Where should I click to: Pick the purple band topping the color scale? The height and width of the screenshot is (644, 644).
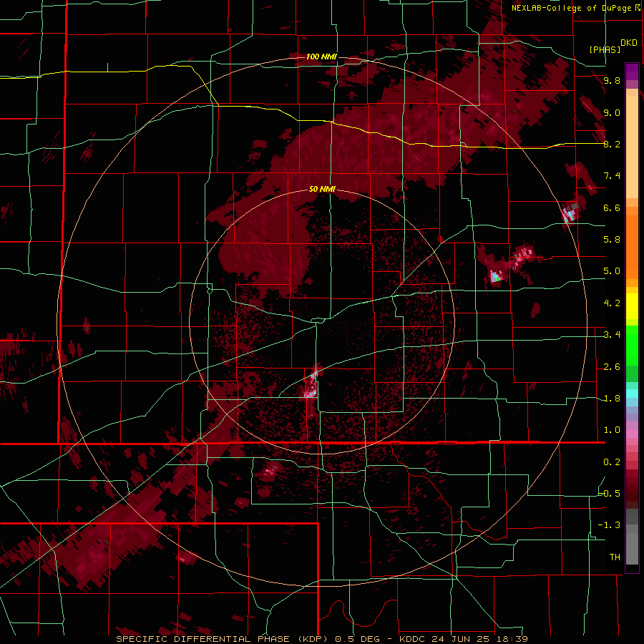tap(632, 72)
